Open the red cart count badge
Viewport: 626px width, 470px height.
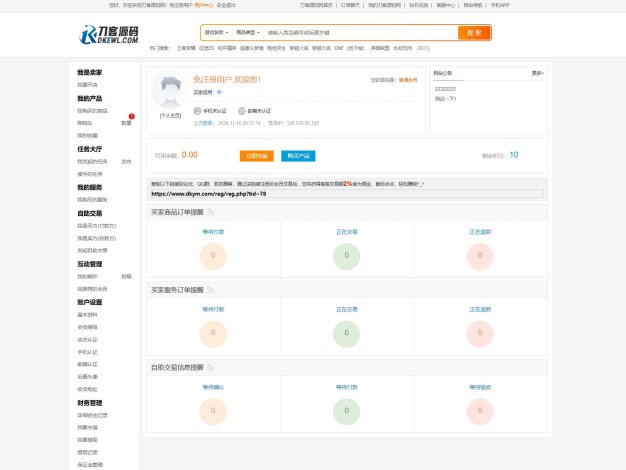(x=131, y=116)
